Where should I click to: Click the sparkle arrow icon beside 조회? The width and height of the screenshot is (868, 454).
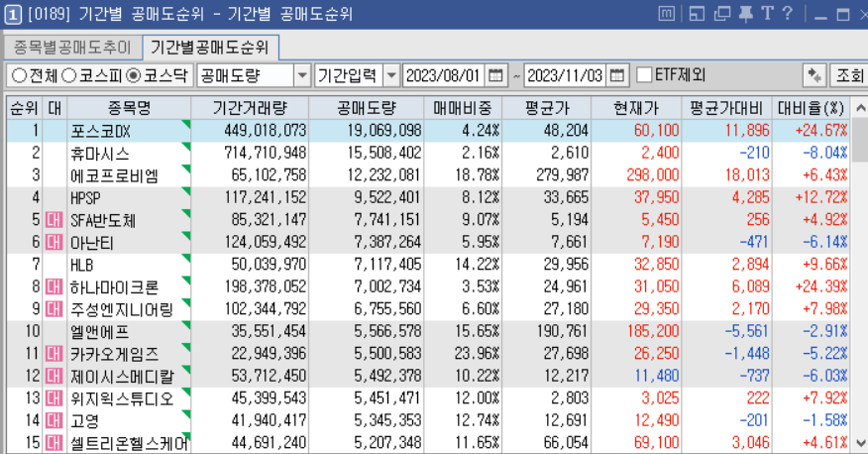(x=814, y=75)
